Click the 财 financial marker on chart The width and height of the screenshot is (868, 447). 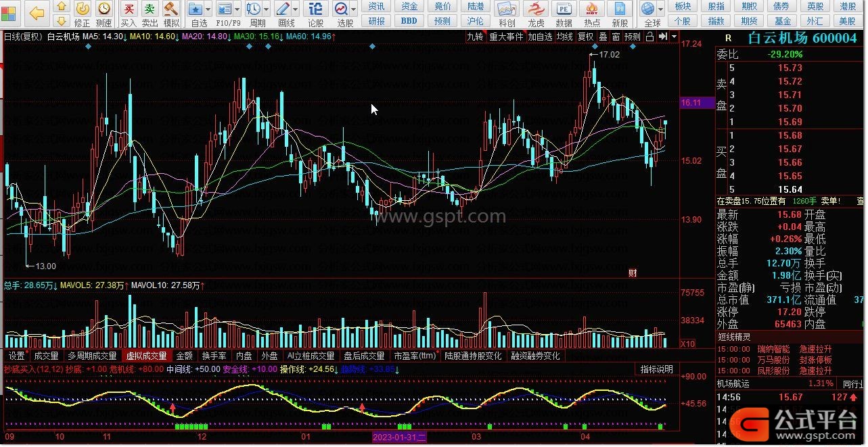tap(633, 273)
